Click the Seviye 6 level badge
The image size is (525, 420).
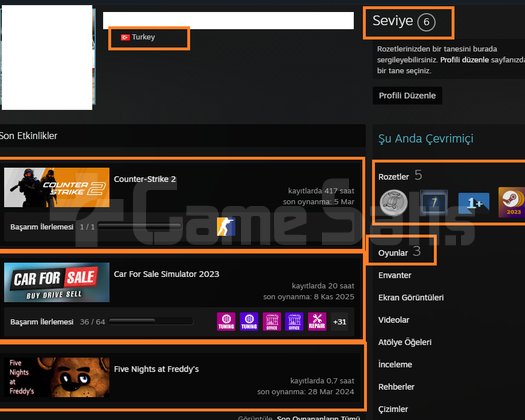coord(426,22)
